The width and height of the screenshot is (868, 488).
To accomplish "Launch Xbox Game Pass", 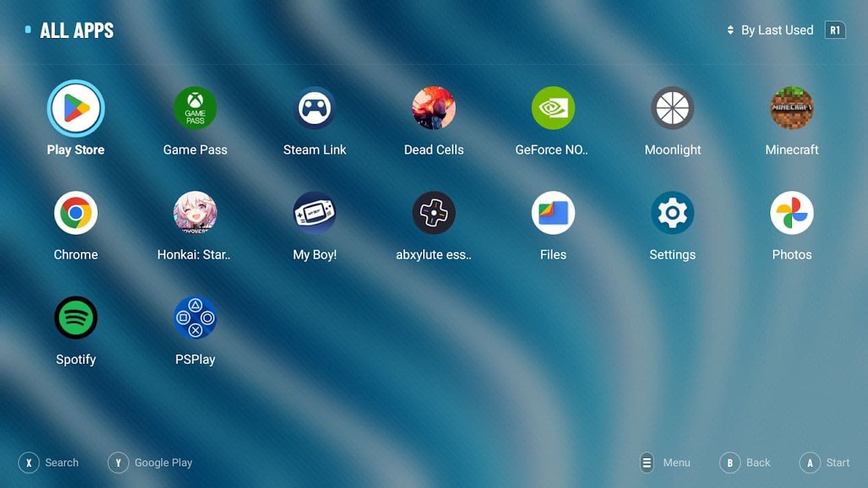I will click(x=195, y=109).
